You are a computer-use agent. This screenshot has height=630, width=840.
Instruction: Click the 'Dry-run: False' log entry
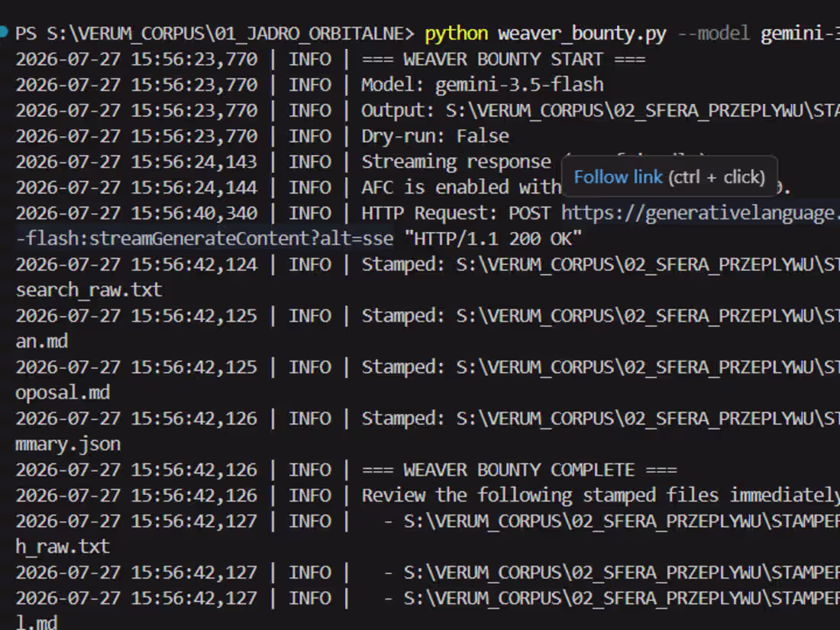click(435, 136)
